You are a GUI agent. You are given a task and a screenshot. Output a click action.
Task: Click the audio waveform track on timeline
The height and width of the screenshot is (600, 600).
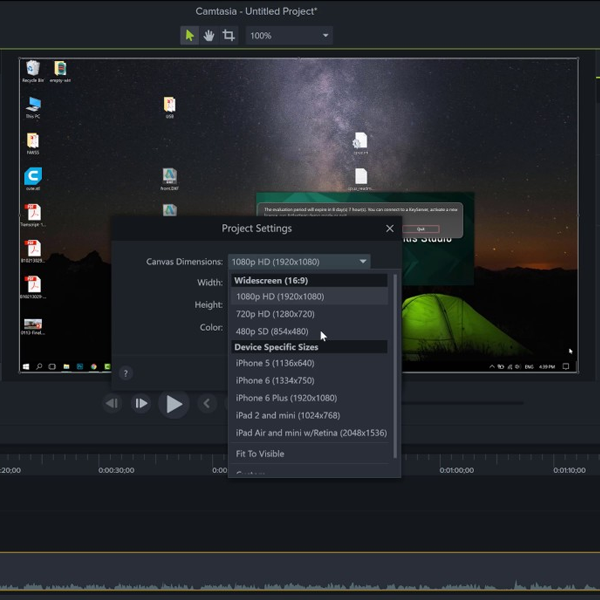(x=300, y=586)
